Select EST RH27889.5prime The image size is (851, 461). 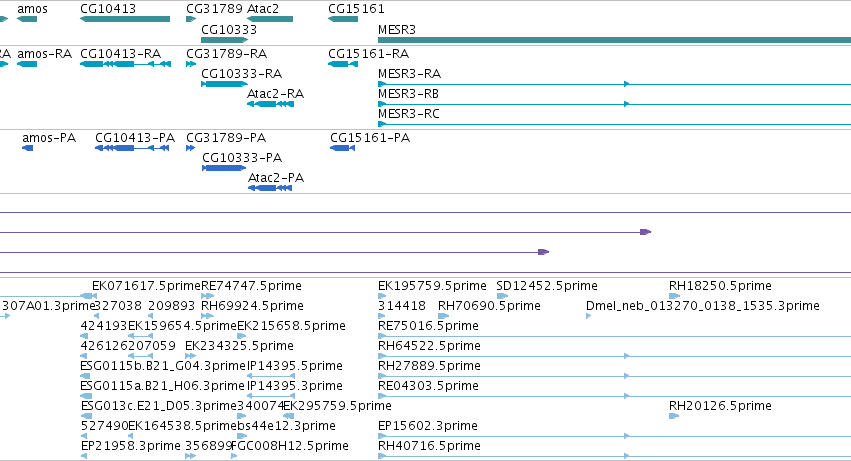click(614, 376)
